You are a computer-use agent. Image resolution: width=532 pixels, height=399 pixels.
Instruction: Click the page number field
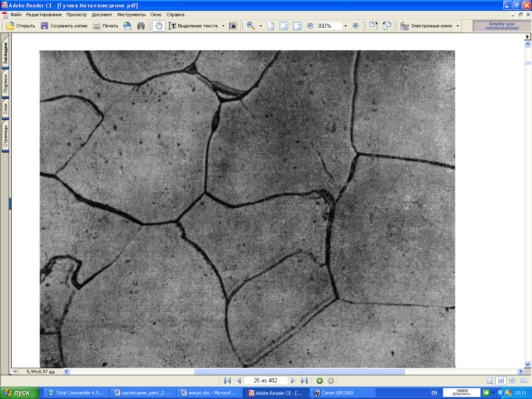coord(265,380)
